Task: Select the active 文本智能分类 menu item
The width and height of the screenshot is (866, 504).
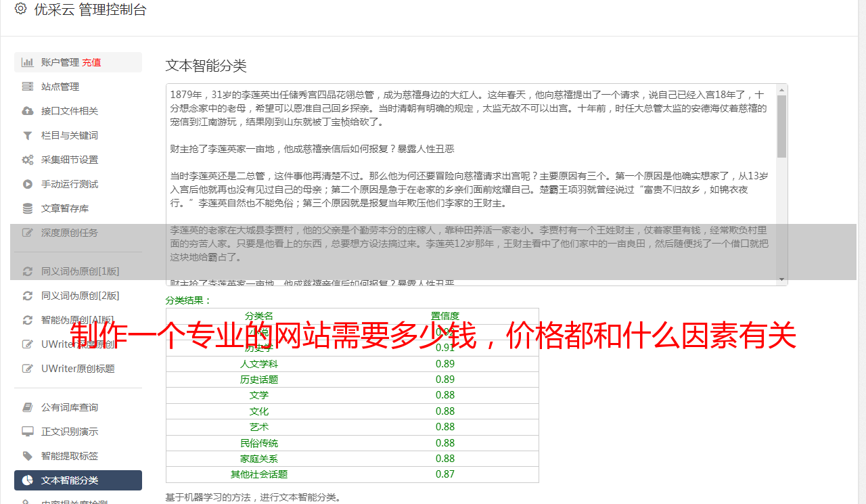Action: tap(78, 480)
